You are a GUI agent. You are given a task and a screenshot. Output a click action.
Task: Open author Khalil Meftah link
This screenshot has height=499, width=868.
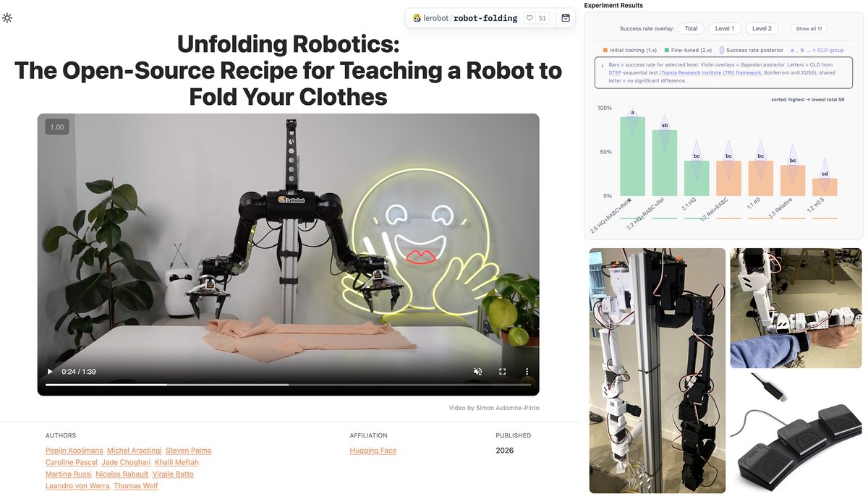click(x=177, y=462)
